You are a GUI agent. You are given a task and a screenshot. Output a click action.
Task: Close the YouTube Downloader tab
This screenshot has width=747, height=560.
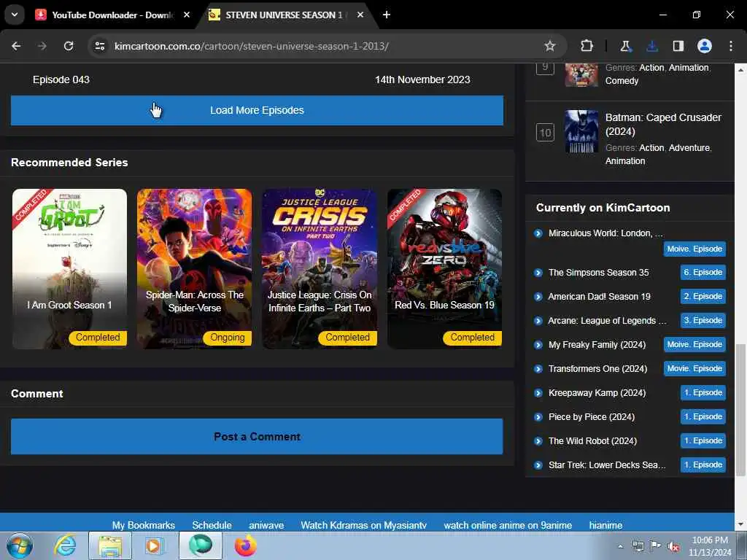[187, 15]
